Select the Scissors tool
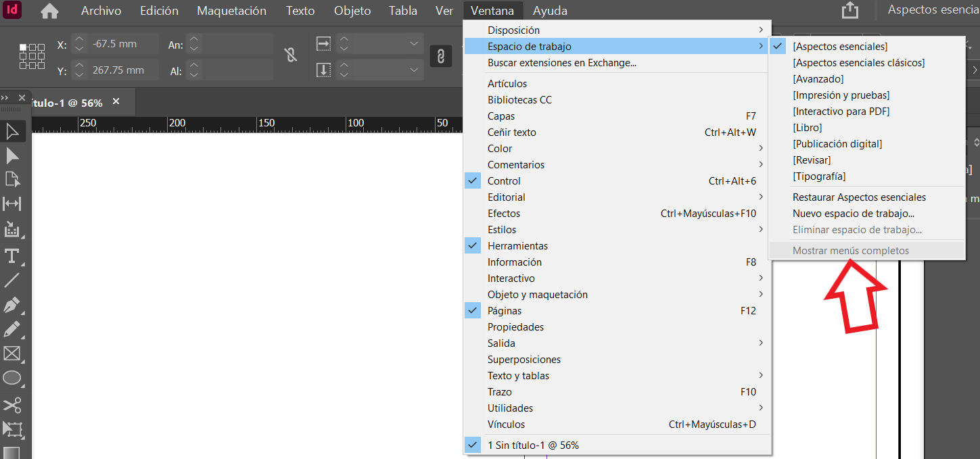 pyautogui.click(x=13, y=404)
